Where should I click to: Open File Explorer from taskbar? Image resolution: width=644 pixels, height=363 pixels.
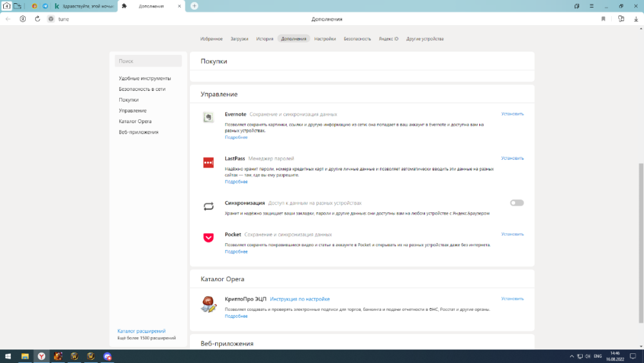[x=24, y=357]
